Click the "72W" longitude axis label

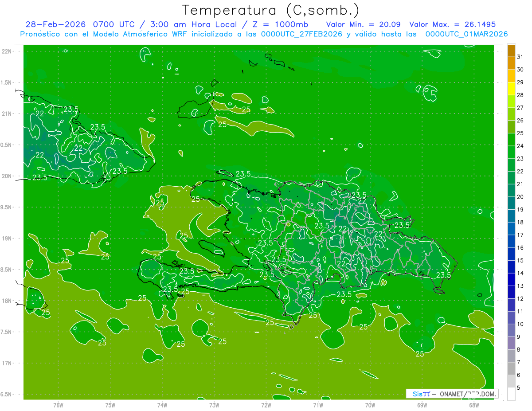(266, 405)
